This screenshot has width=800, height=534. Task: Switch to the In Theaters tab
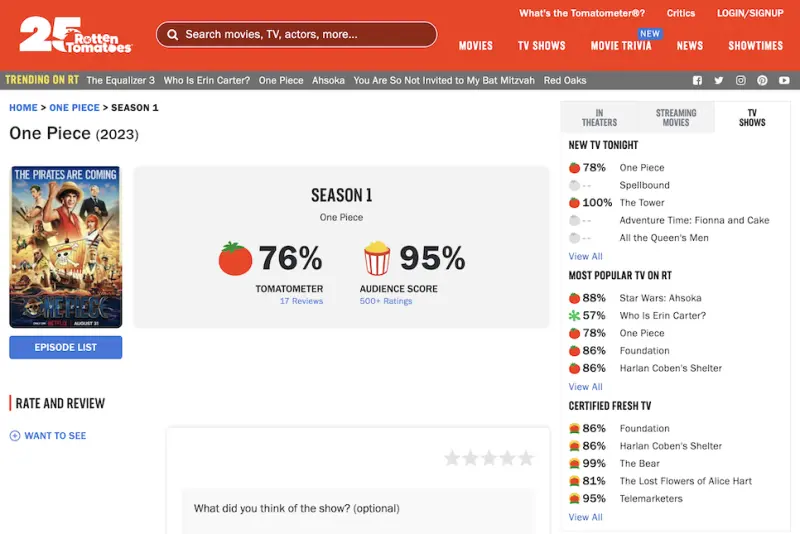[599, 118]
